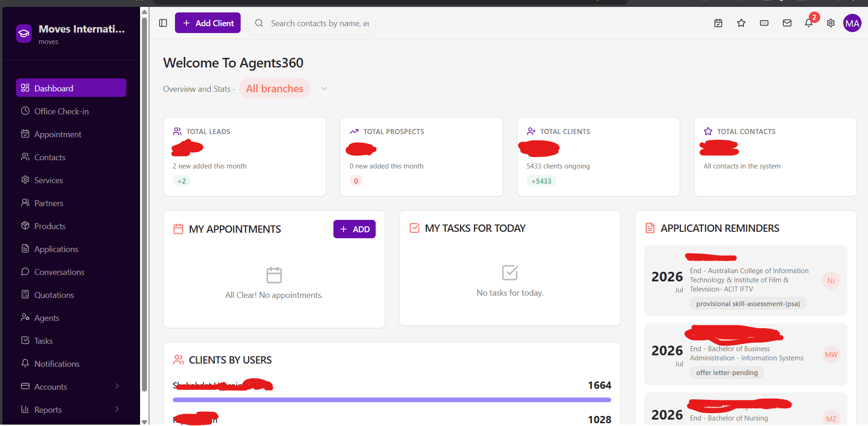Open Agents in the sidebar
The height and width of the screenshot is (426, 868).
pos(71,318)
